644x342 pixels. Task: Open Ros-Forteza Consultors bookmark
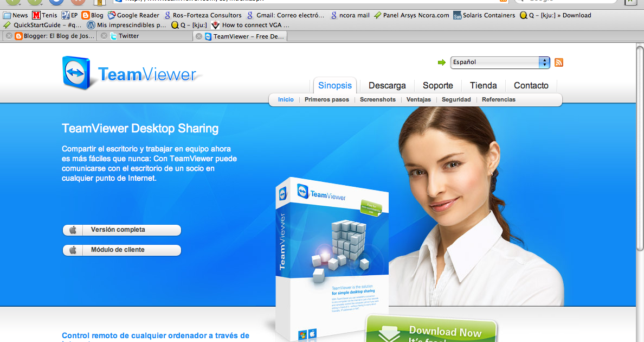tap(203, 15)
